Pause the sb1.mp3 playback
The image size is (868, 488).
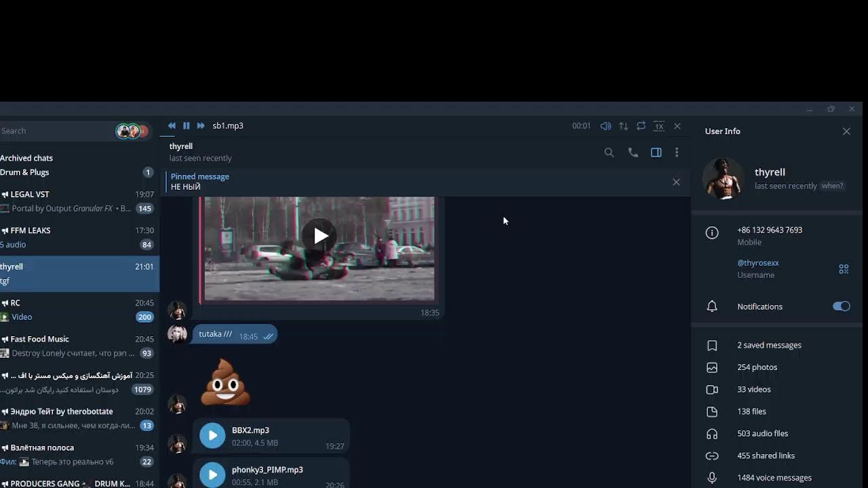pyautogui.click(x=186, y=126)
